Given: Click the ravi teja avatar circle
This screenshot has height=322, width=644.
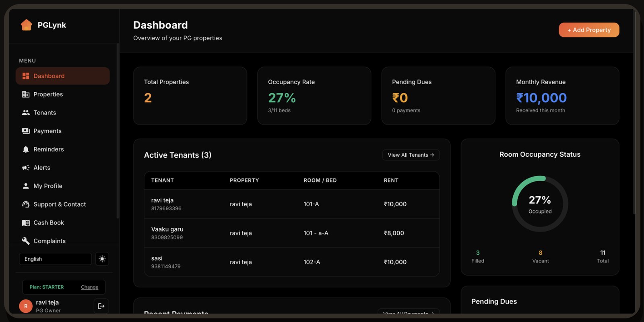Looking at the screenshot, I should 26,306.
